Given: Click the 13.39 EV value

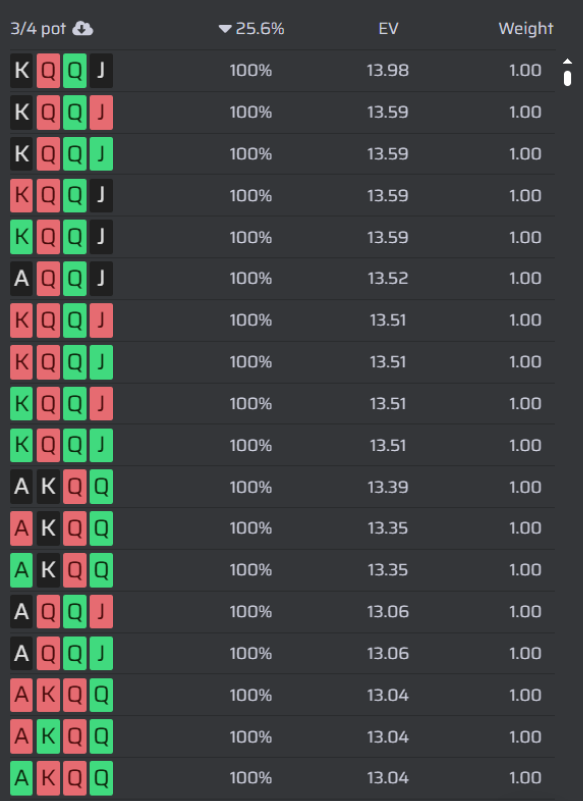Looking at the screenshot, I should [388, 487].
